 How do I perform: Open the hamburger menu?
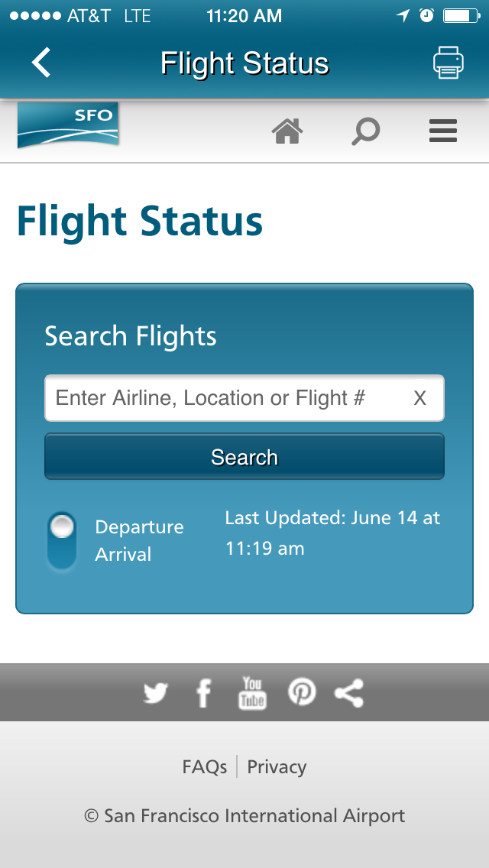tap(443, 131)
